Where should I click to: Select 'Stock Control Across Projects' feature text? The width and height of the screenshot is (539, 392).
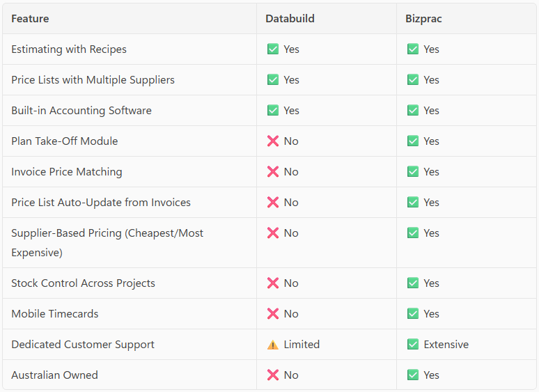pos(83,283)
